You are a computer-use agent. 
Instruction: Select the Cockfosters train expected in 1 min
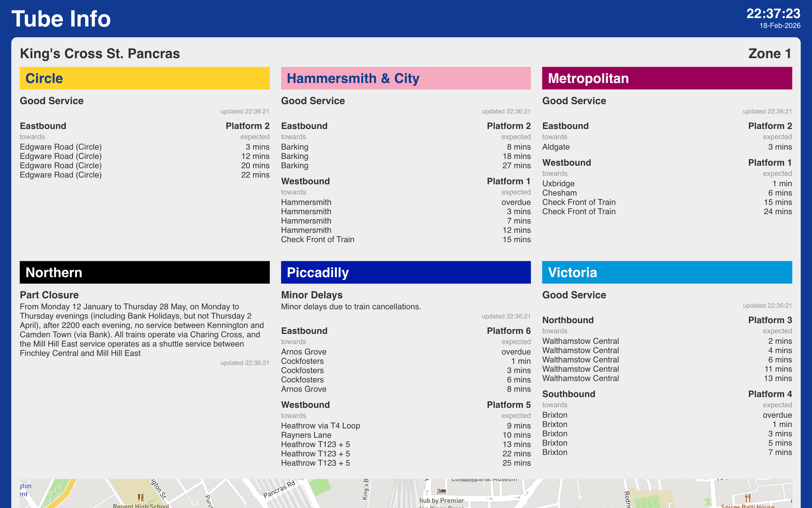[406, 361]
